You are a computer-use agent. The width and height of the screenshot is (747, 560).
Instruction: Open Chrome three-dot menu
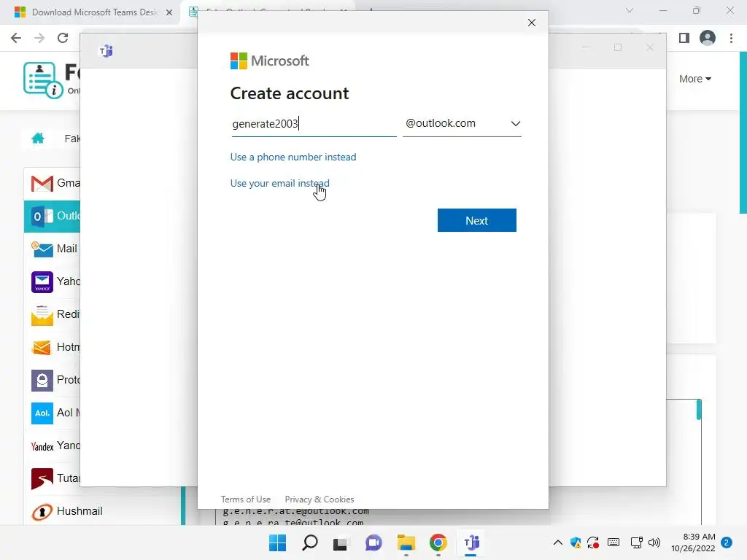[x=731, y=38]
